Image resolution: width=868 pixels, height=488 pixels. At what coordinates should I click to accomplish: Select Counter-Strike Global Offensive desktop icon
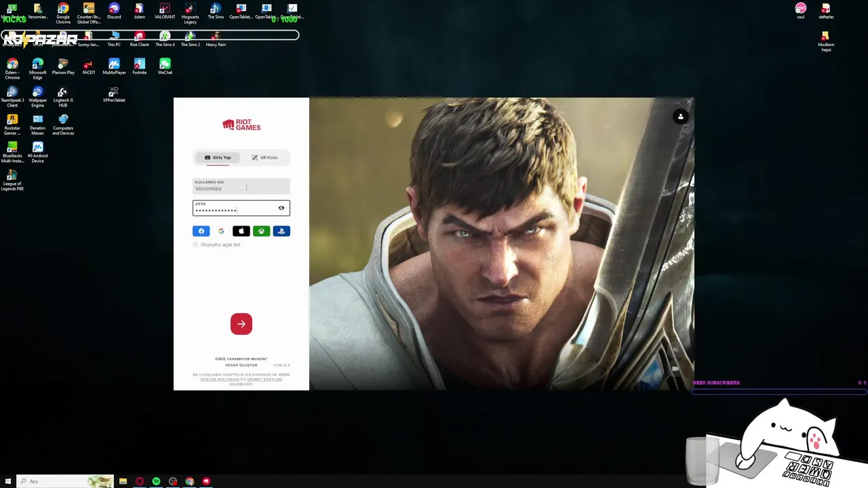89,13
